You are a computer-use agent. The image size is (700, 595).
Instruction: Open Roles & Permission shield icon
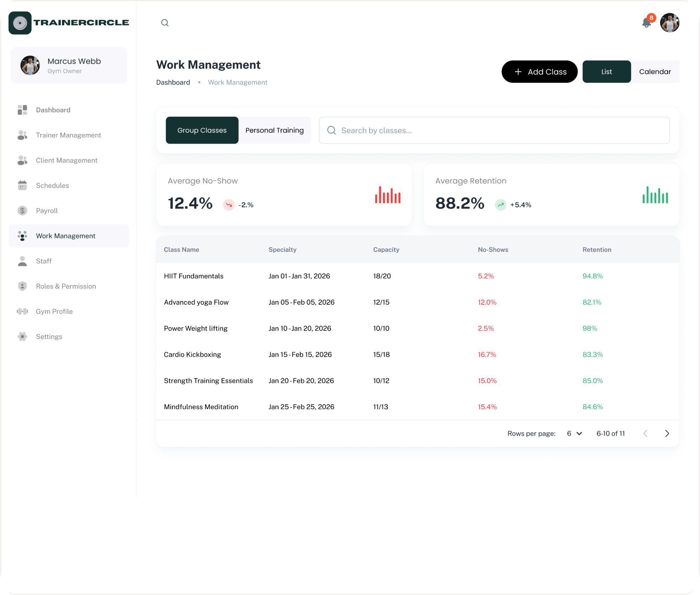click(x=22, y=286)
